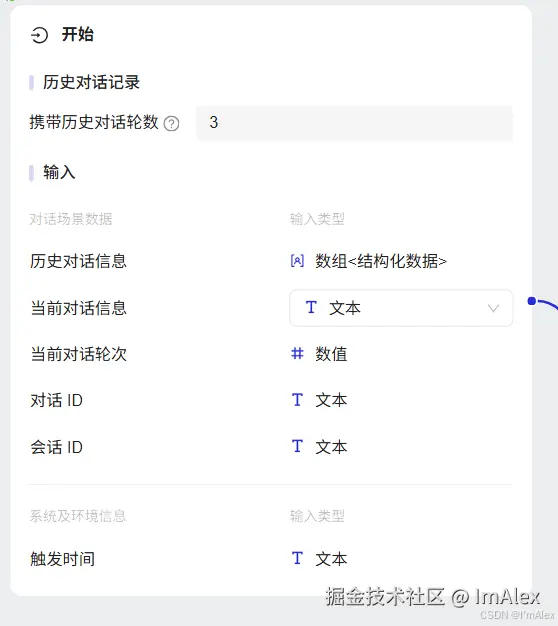Click the T text icon for 触发时间
Image resolution: width=558 pixels, height=626 pixels.
(x=297, y=559)
